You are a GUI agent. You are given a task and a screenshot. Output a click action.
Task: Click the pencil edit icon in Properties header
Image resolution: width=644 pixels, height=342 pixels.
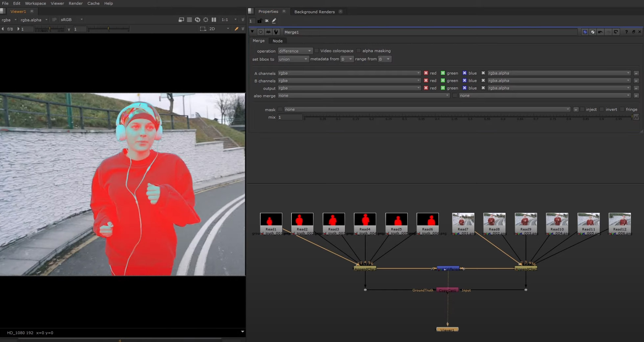pos(274,21)
